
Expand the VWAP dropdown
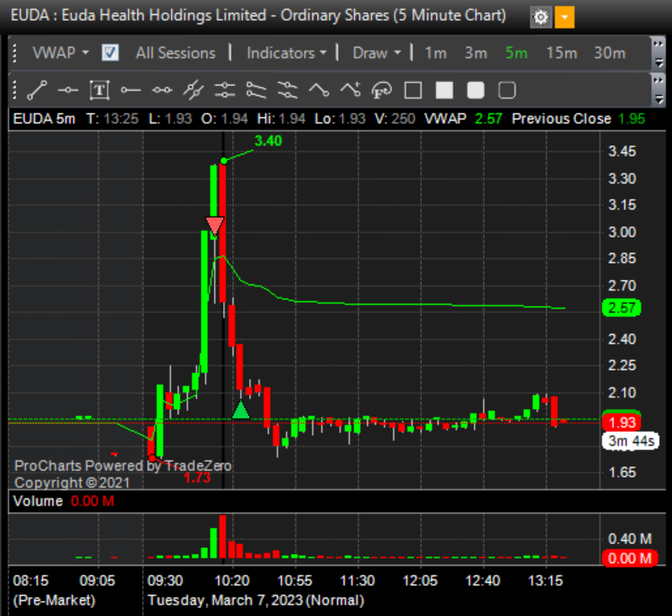coord(61,53)
